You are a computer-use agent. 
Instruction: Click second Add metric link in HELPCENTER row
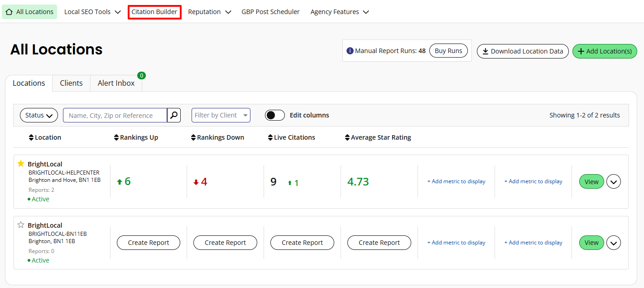533,181
